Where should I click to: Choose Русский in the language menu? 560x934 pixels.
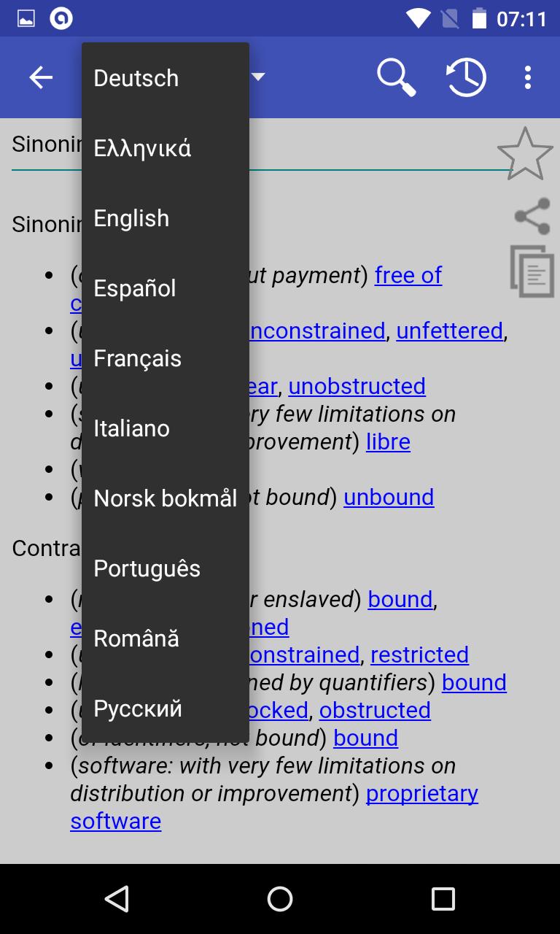tap(138, 709)
